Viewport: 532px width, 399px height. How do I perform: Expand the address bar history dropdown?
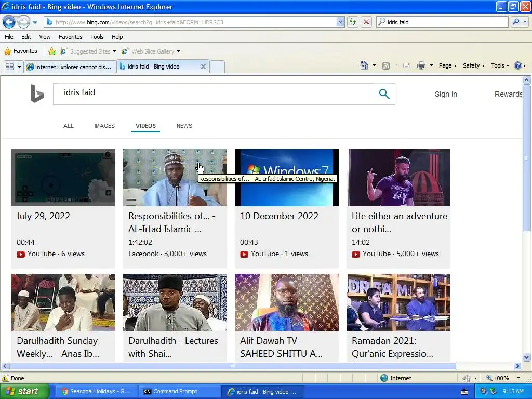[340, 22]
